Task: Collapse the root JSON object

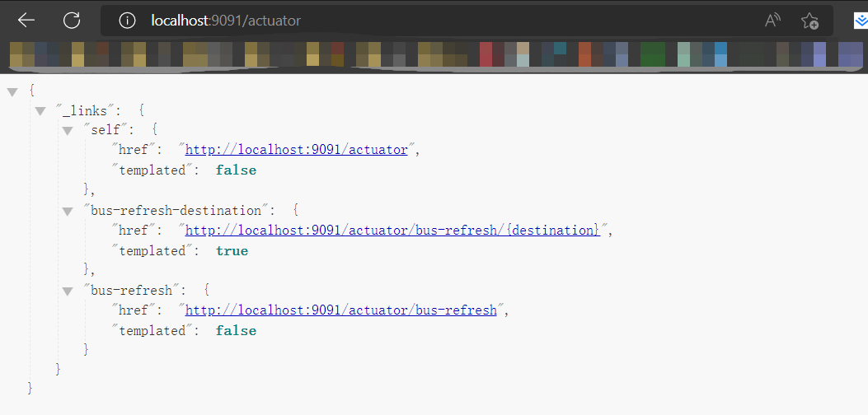Action: tap(12, 91)
